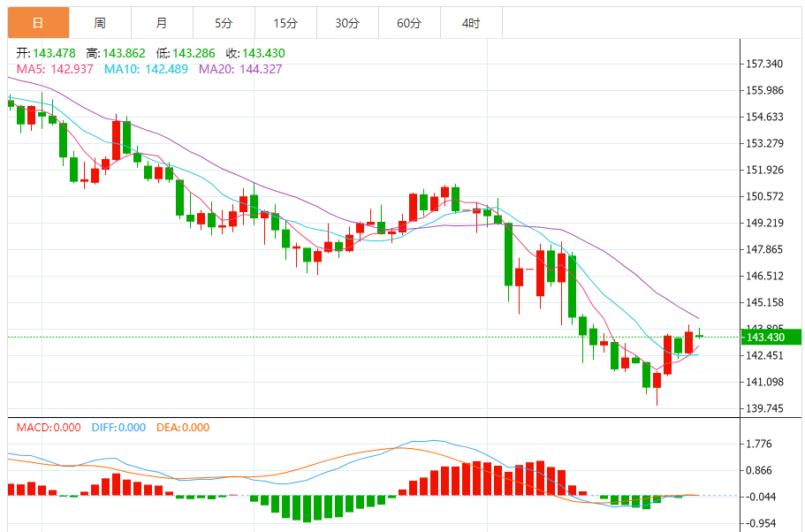
Task: Select the 15分 timeframe tab
Action: (x=285, y=23)
